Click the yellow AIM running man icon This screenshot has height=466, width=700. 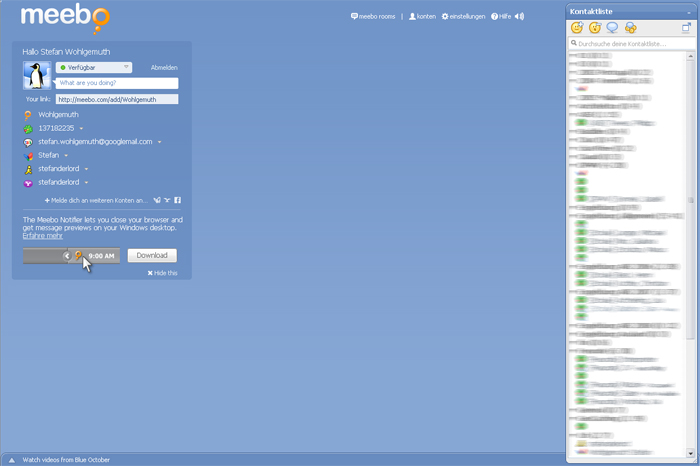[x=28, y=169]
